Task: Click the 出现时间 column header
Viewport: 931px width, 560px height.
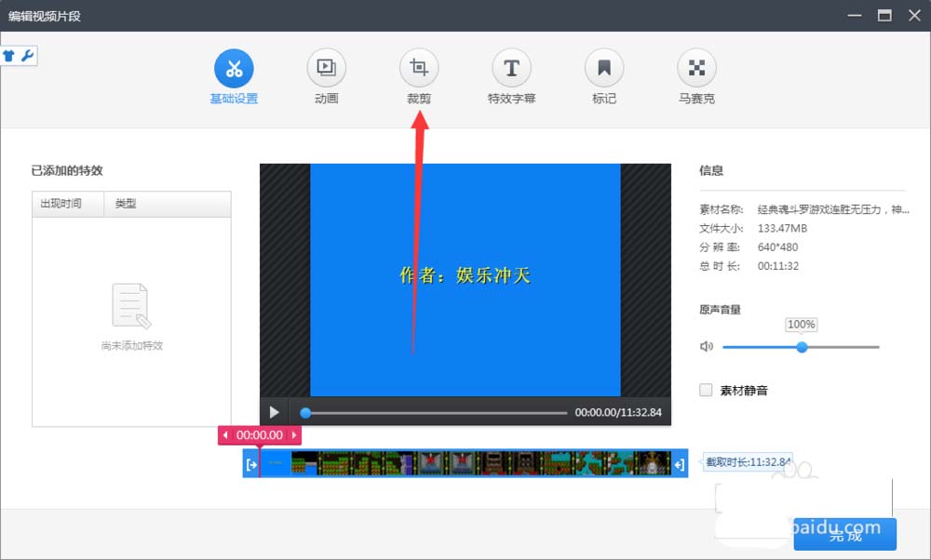Action: (68, 204)
